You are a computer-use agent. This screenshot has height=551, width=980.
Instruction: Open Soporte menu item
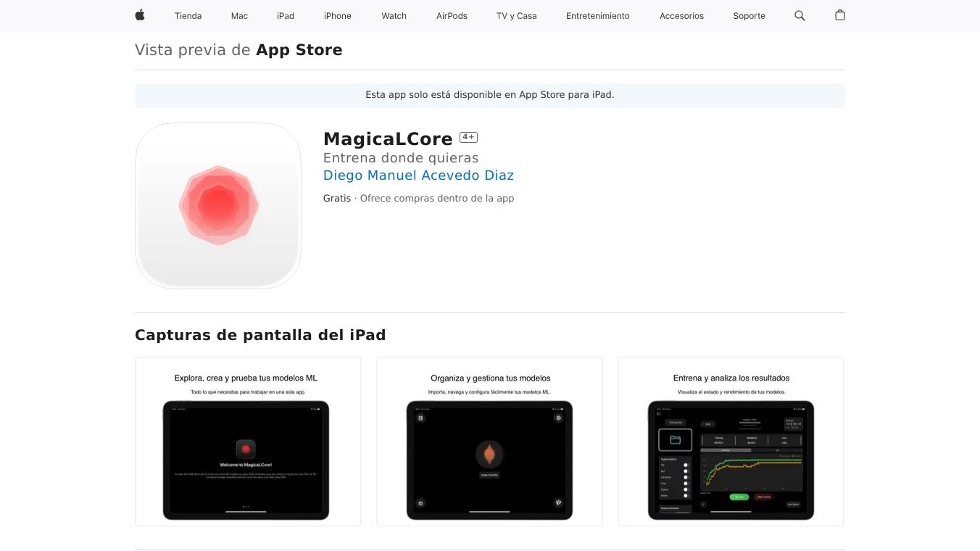tap(749, 16)
